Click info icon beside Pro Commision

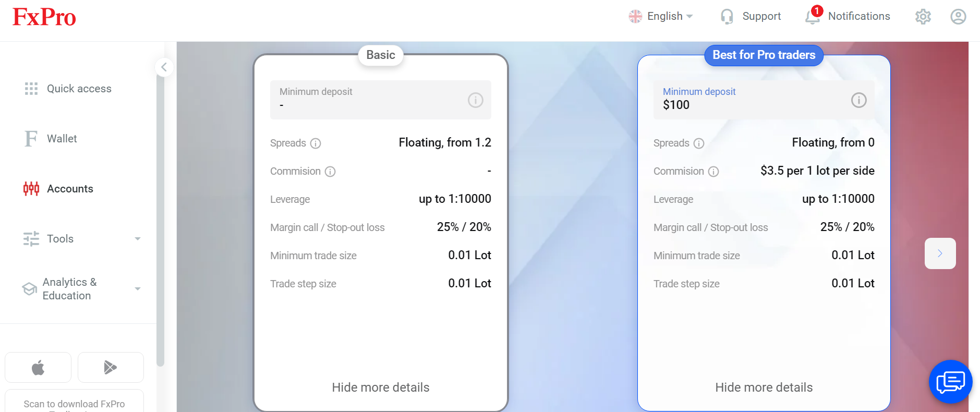pyautogui.click(x=713, y=172)
